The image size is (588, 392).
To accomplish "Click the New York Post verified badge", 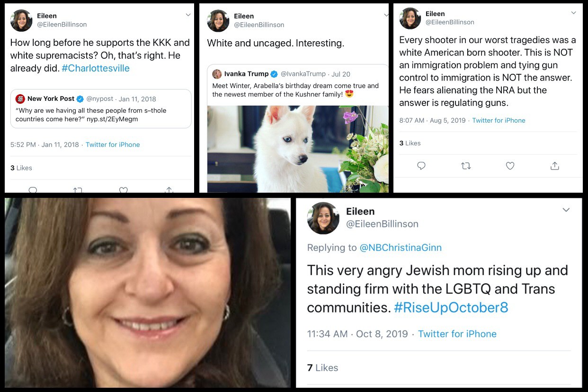I will [x=80, y=99].
